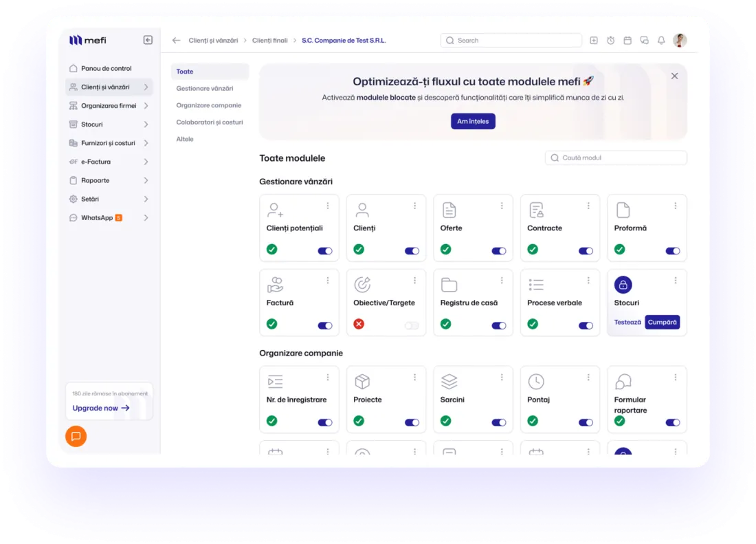The image size is (756, 544).
Task: Click Cumpără on the Stocuri card
Action: click(662, 322)
